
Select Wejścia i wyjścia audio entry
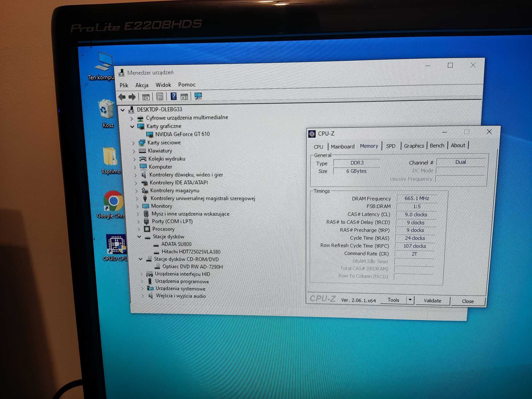[181, 296]
